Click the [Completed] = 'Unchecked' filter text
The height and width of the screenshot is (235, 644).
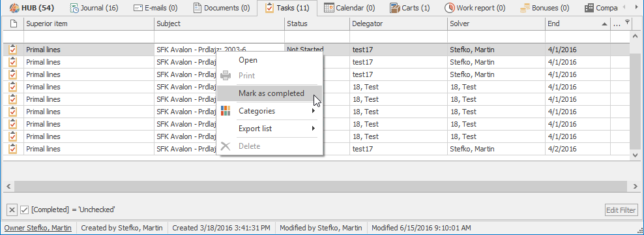coord(73,210)
